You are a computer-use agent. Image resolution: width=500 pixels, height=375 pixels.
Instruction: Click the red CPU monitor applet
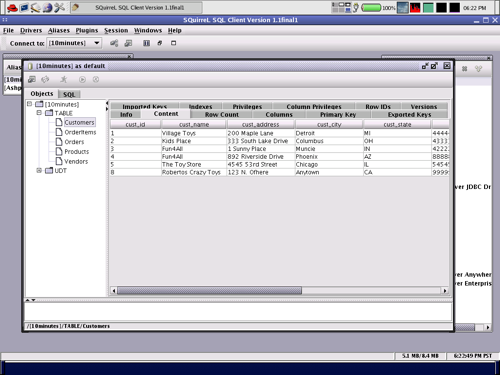coord(415,7)
